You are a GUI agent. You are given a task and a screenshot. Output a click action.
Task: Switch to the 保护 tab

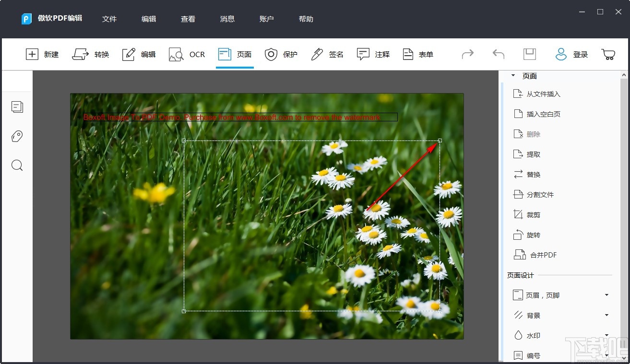click(x=281, y=54)
